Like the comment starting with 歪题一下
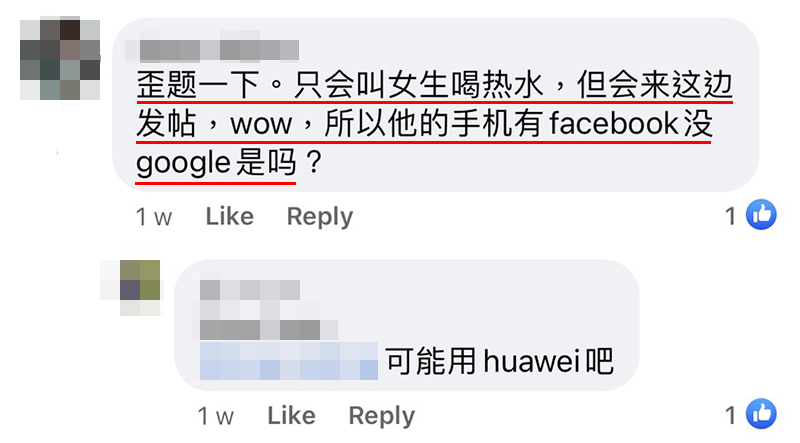 point(230,216)
